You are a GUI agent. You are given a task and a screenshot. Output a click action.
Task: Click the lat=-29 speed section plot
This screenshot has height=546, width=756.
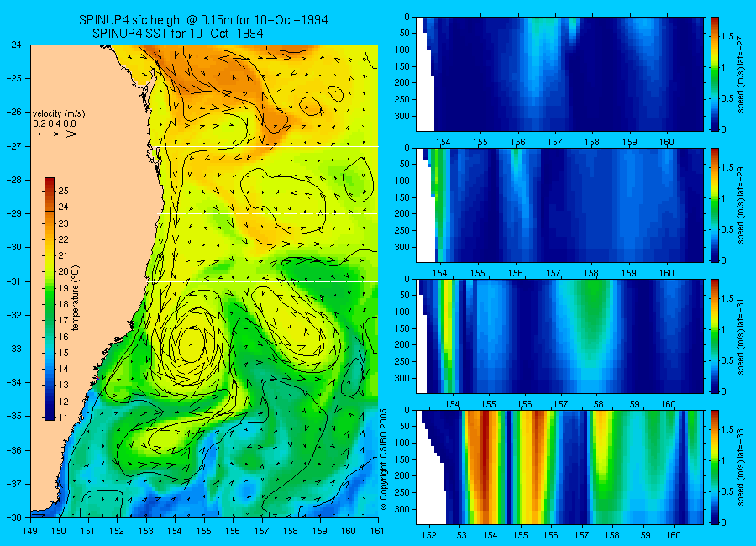point(559,205)
